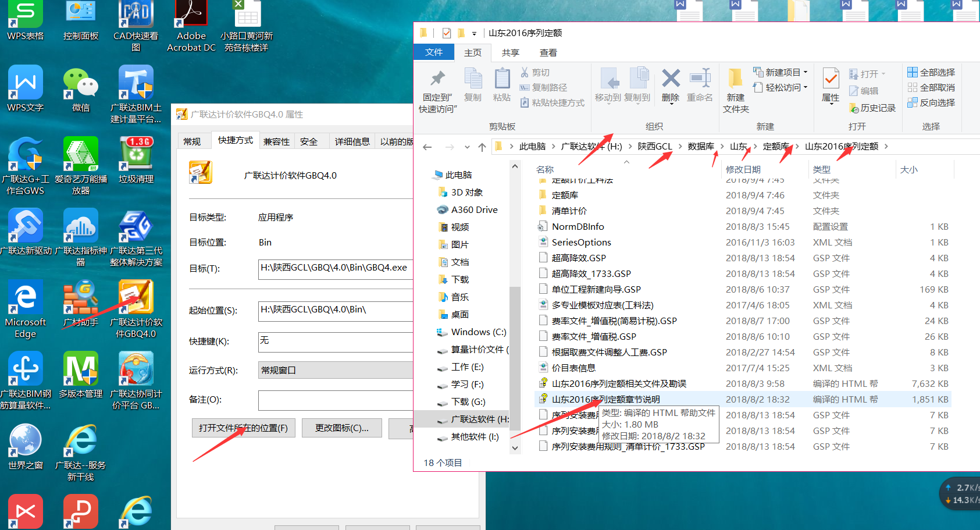Launch 微信 desktop icon
This screenshot has width=980, height=530.
pos(80,89)
